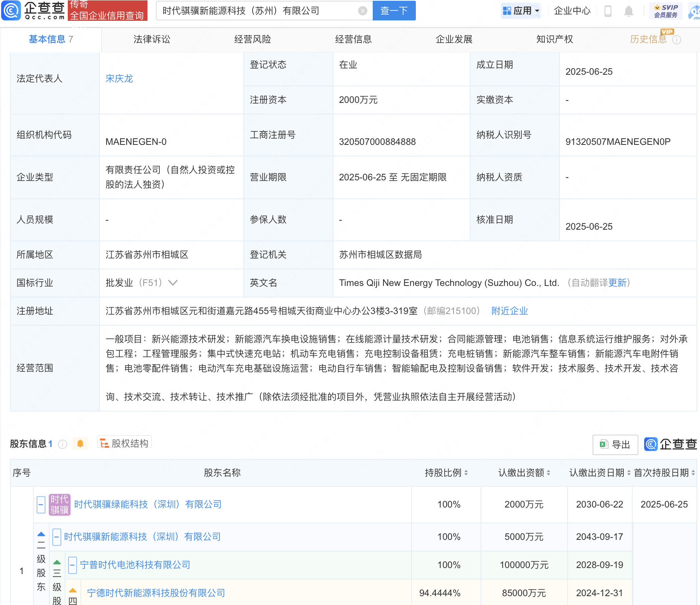Click 全国企业信用查询 red banner
The width and height of the screenshot is (700, 605).
pyautogui.click(x=107, y=11)
